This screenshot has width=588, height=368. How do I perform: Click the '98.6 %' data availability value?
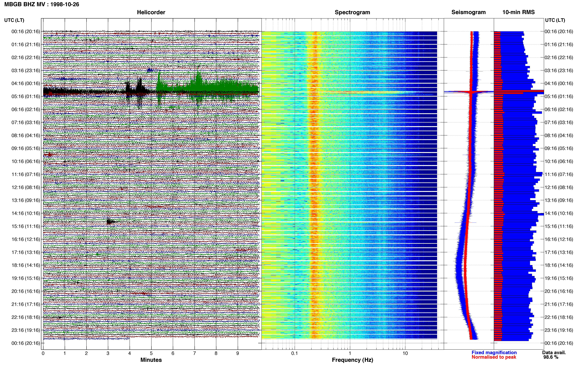[551, 357]
